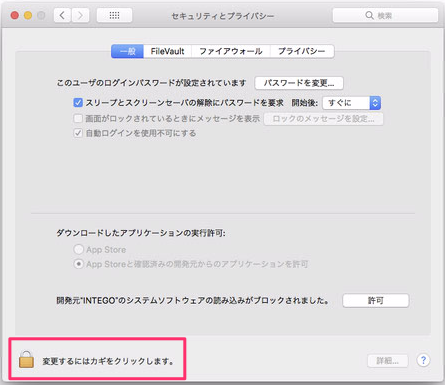Image resolution: width=445 pixels, height=385 pixels.
Task: Click the lock icon to unlock changes
Action: [26, 359]
